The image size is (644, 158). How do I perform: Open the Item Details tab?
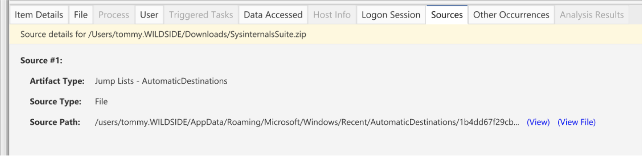[x=39, y=15]
